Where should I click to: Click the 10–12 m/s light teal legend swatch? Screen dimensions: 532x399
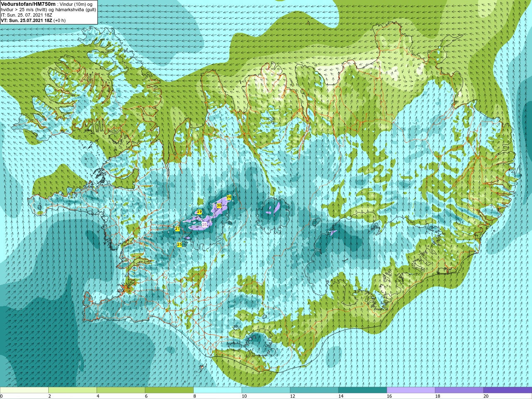(266, 390)
